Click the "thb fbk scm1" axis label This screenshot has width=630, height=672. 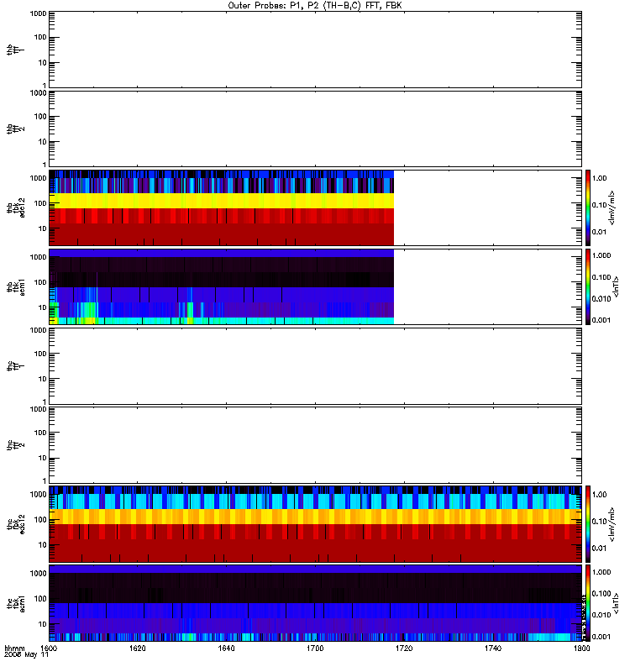pyautogui.click(x=16, y=286)
